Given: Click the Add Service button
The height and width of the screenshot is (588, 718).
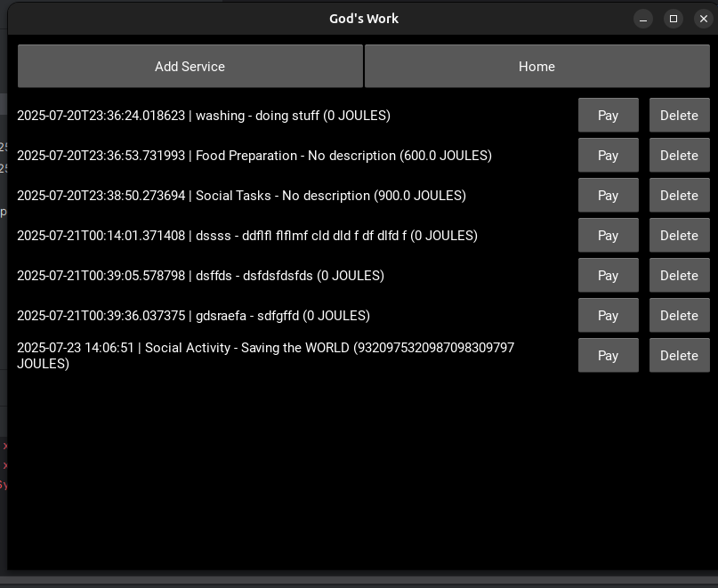Looking at the screenshot, I should point(190,66).
